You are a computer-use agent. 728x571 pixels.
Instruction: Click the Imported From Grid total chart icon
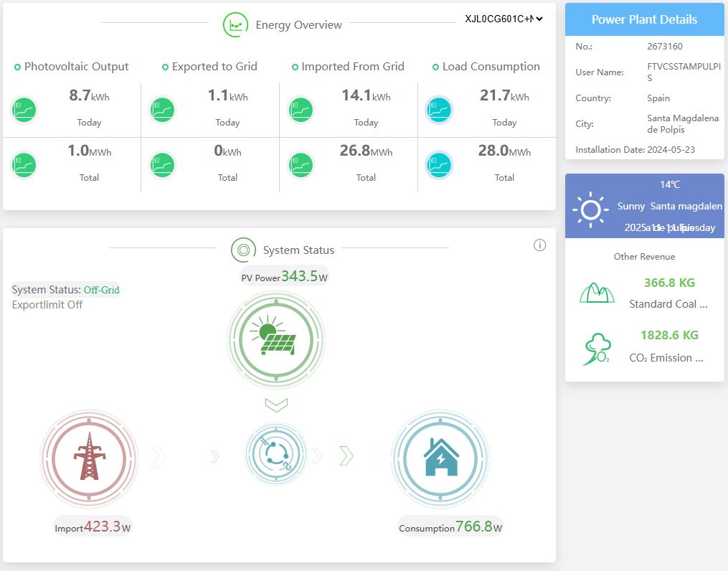301,164
